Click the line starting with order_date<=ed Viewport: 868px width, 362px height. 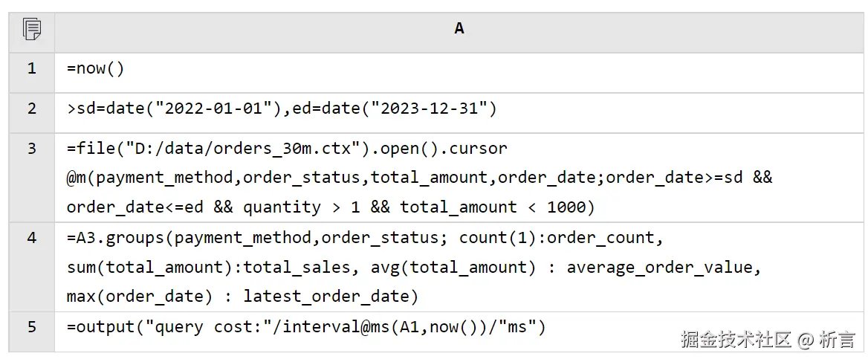tap(331, 207)
